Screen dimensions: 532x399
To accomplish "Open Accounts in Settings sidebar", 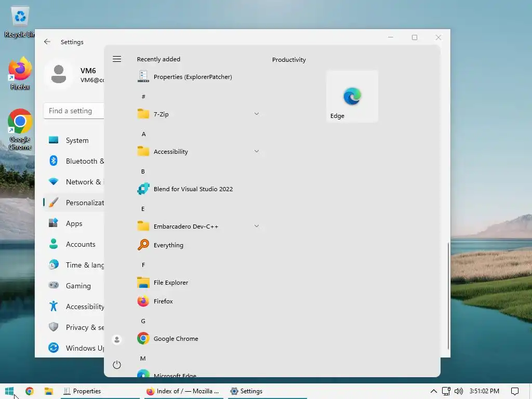I will point(74,244).
